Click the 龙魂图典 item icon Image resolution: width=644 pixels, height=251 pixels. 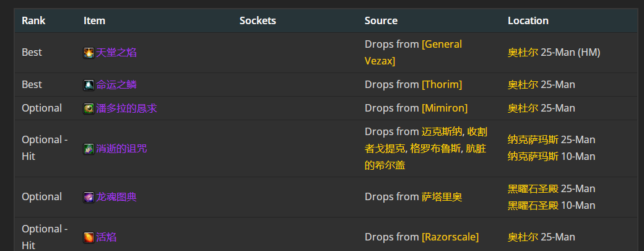pyautogui.click(x=89, y=197)
